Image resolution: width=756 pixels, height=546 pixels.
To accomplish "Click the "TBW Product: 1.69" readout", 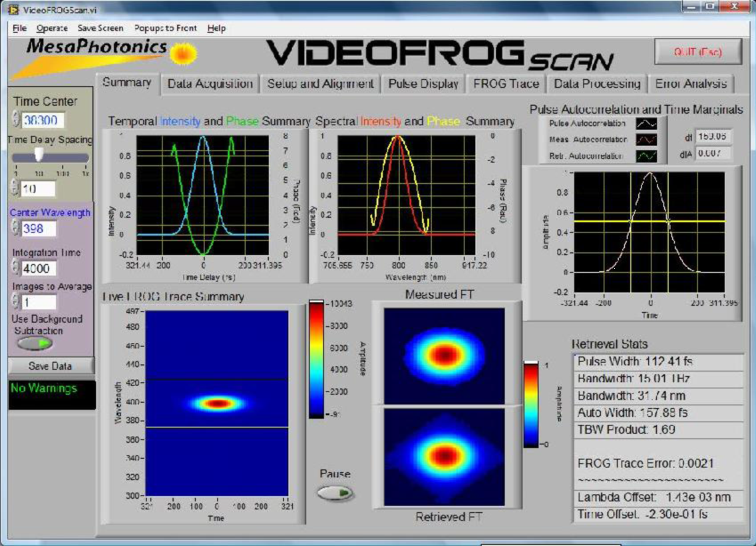I will [658, 429].
